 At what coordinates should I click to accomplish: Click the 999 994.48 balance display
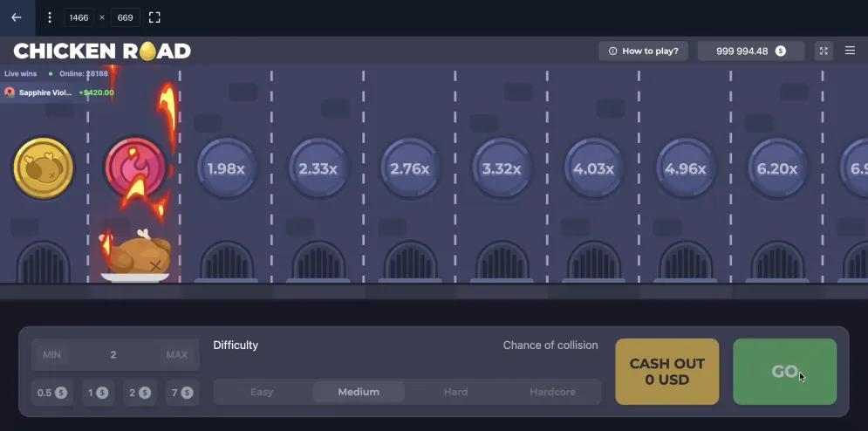pos(750,51)
